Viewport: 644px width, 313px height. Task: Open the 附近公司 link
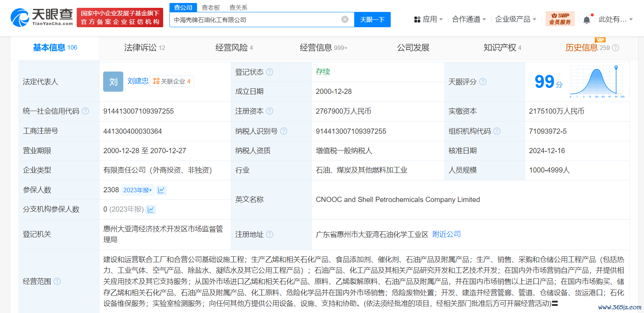pos(446,234)
